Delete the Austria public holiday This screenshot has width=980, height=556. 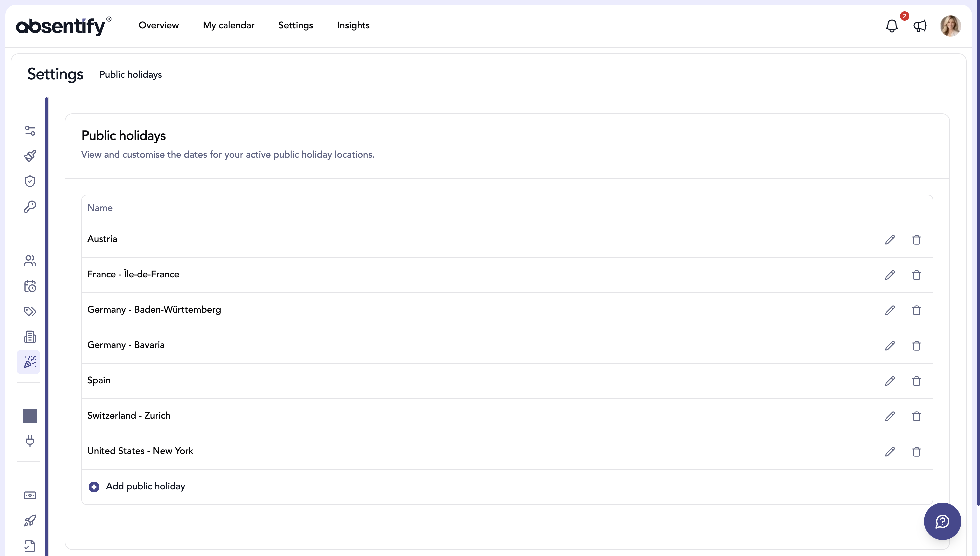pos(916,239)
